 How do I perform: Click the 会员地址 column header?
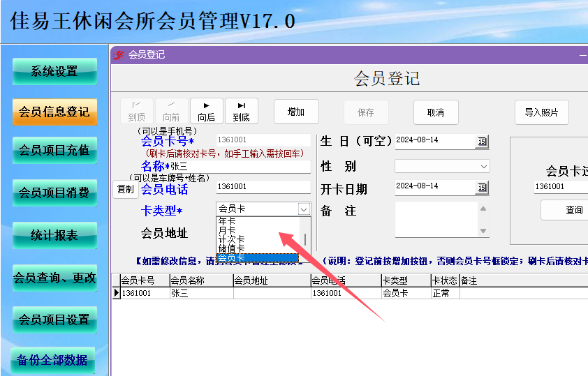pyautogui.click(x=272, y=280)
